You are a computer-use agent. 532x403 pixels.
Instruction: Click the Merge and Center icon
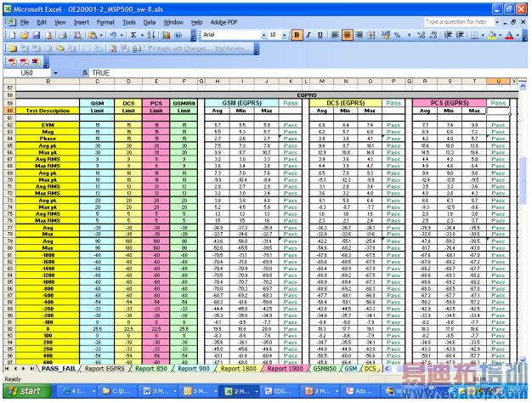(371, 35)
